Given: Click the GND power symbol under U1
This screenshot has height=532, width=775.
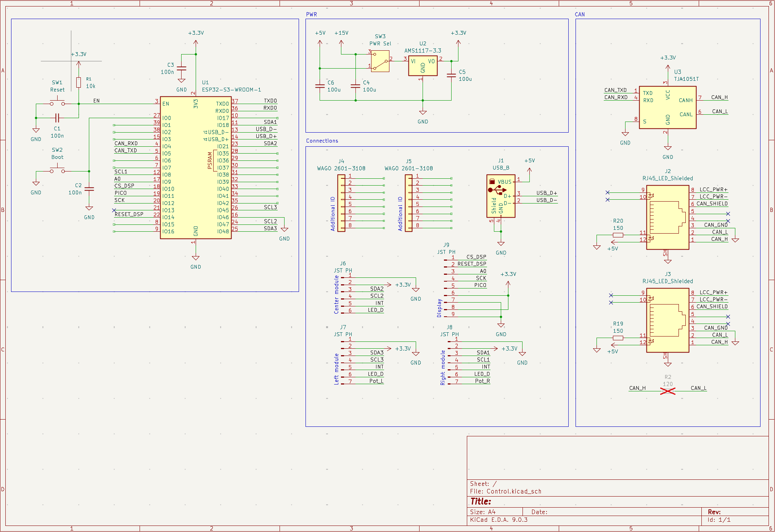Looking at the screenshot, I should [196, 258].
